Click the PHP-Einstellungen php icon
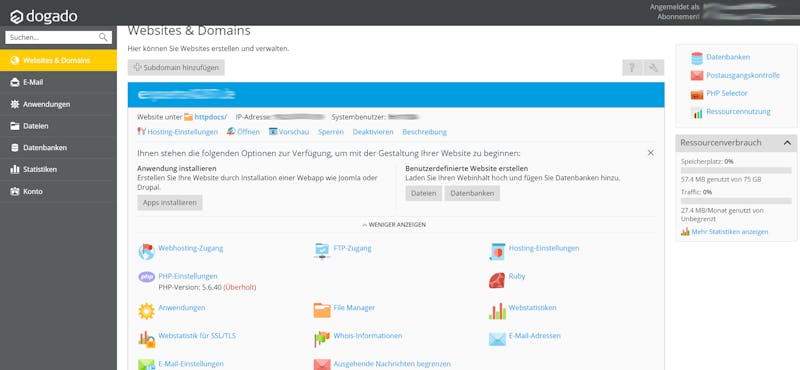Screen dimensions: 800x370 pyautogui.click(x=146, y=277)
